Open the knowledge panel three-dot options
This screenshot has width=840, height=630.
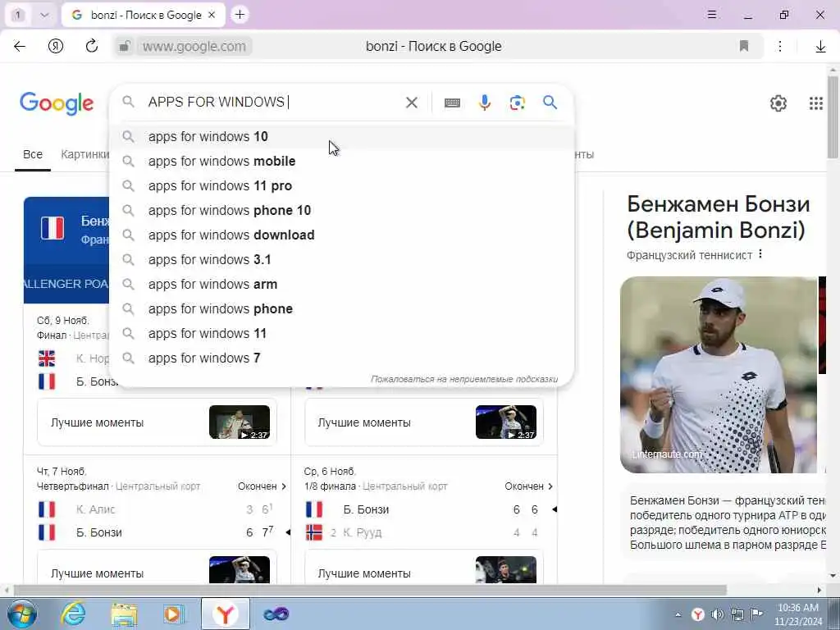coord(760,254)
